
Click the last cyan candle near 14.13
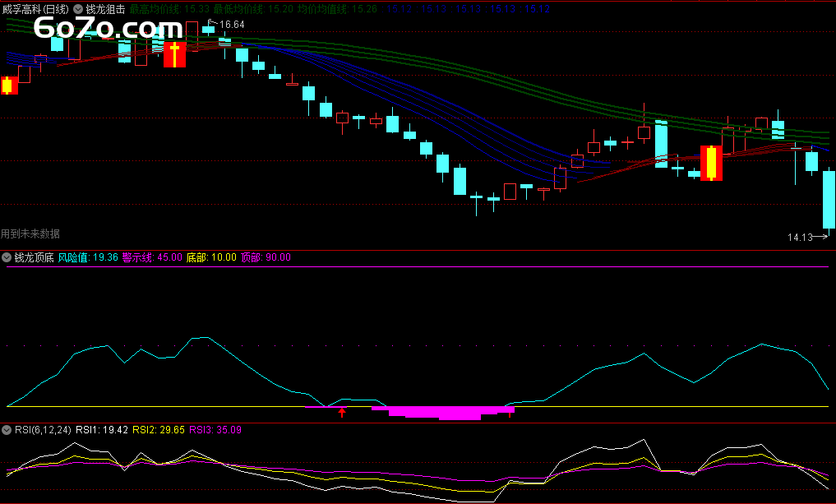pyautogui.click(x=829, y=200)
